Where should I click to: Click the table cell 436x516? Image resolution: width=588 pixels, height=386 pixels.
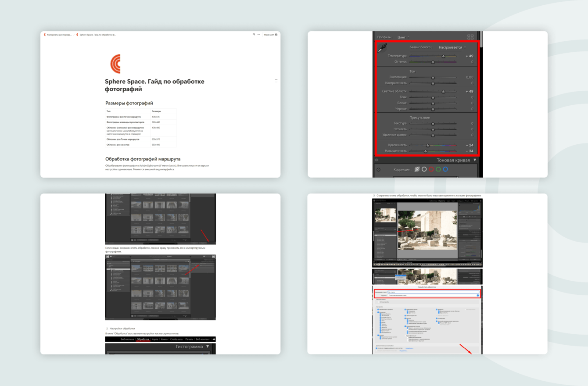(x=163, y=117)
